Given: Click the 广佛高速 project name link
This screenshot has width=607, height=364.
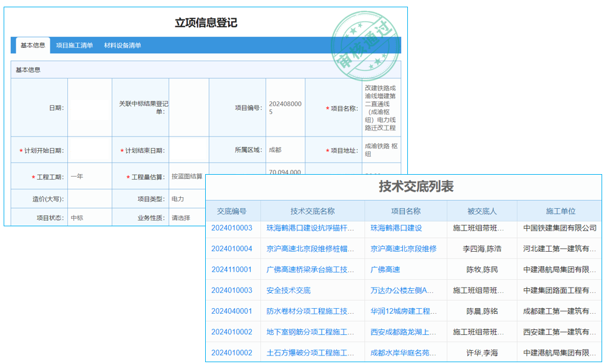Looking at the screenshot, I should click(x=386, y=269).
